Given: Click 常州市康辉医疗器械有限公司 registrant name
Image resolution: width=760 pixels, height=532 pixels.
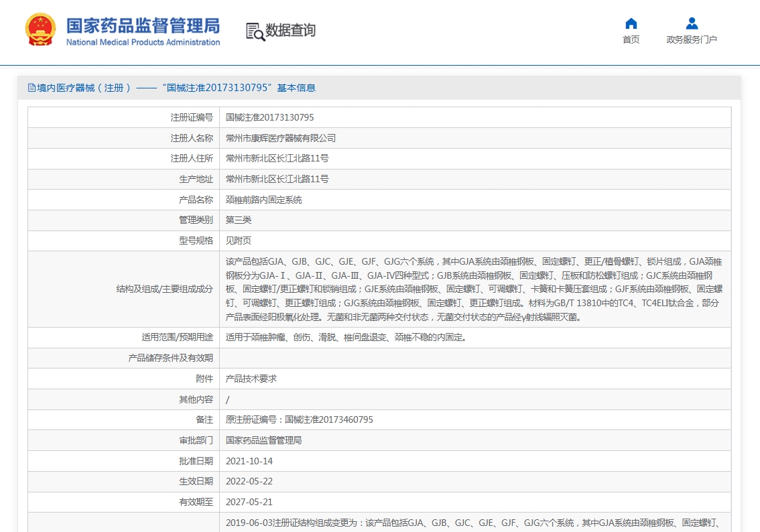Looking at the screenshot, I should pyautogui.click(x=281, y=138).
